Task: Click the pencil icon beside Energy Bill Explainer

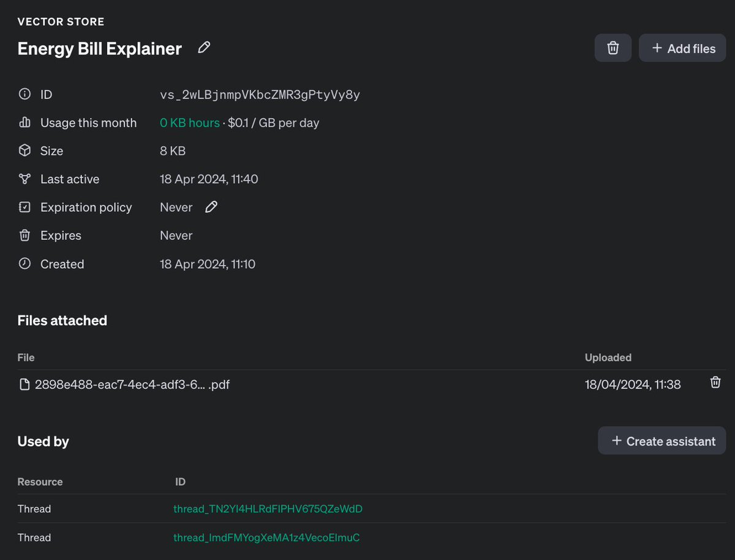Action: [204, 48]
